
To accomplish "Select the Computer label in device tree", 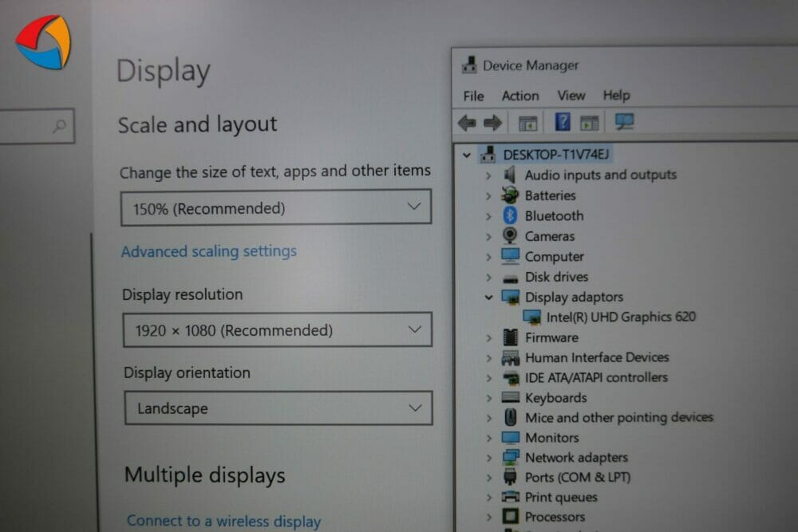I will coord(555,256).
